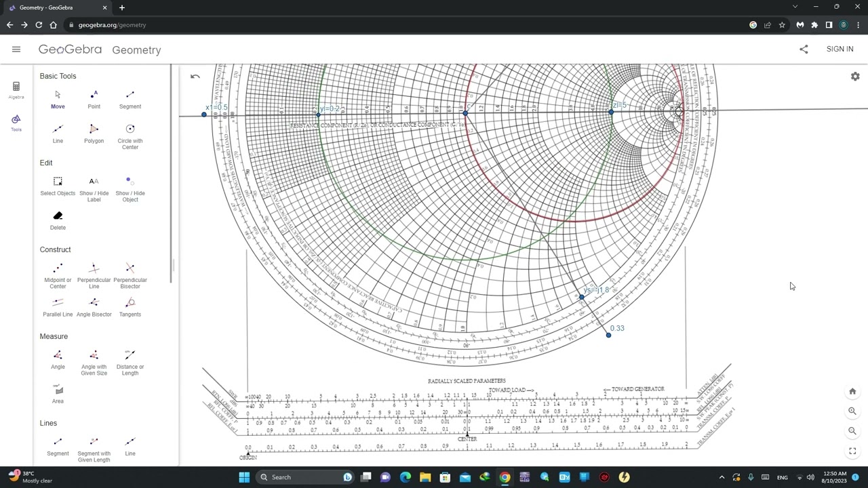Click the Construct section heading

pos(55,249)
